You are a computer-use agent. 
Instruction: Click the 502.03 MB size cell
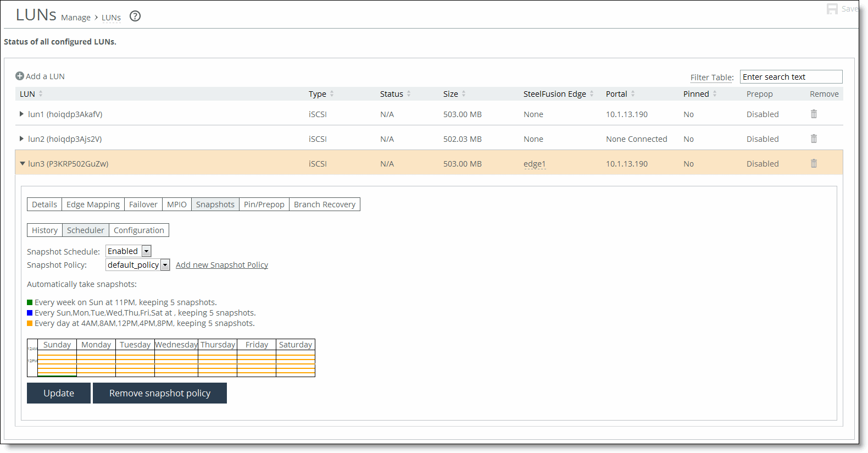[x=463, y=139]
